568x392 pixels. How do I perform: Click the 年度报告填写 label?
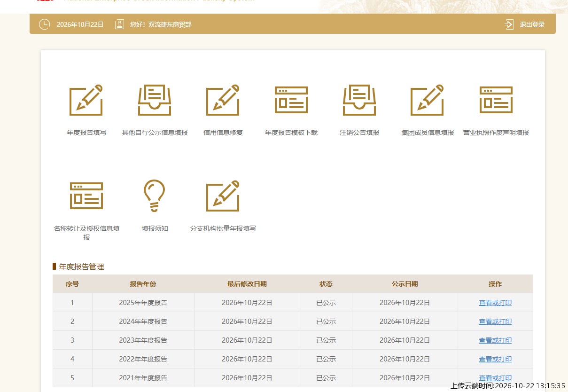[86, 133]
